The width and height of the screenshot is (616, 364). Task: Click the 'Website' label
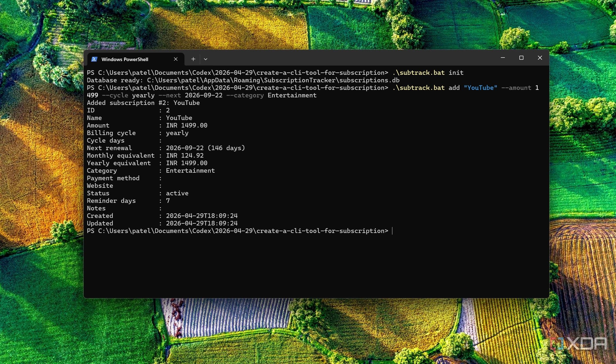(x=100, y=186)
